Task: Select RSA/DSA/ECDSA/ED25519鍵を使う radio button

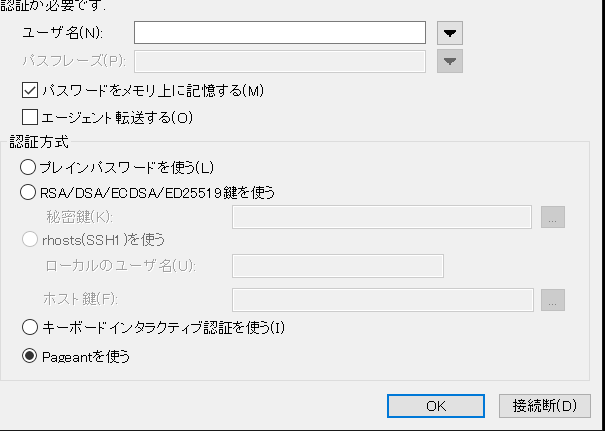Action: [28, 192]
